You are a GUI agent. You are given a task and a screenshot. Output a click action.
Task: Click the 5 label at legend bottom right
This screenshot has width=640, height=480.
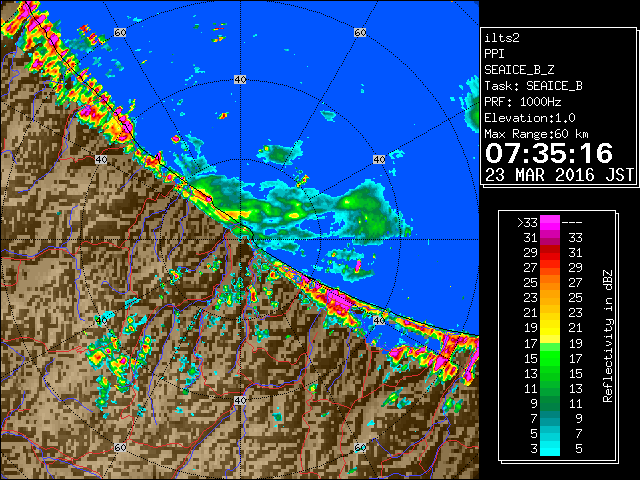pos(578,449)
